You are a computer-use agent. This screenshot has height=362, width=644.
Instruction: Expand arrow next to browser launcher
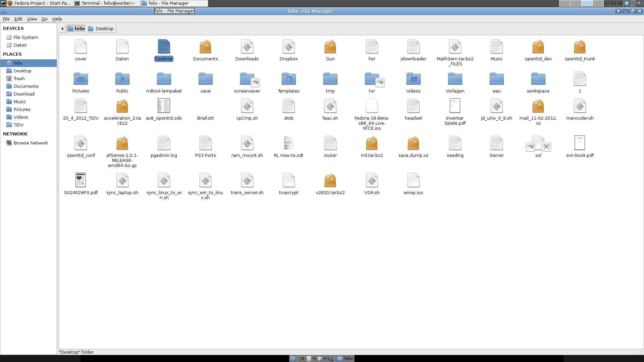point(325,358)
